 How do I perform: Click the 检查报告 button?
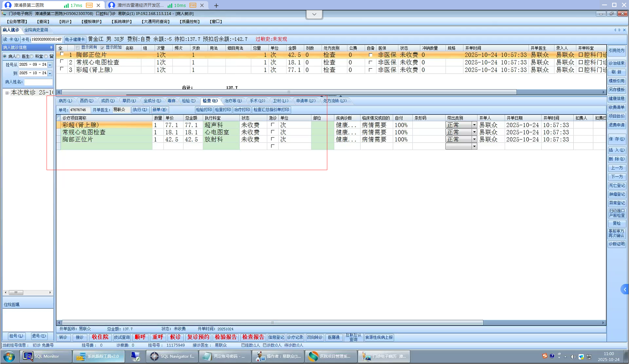[253, 337]
